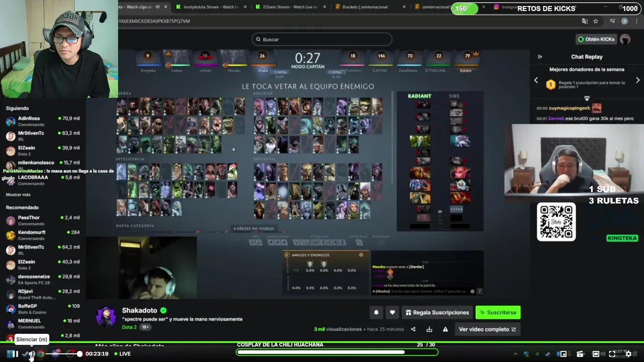Show previous top donor with left chevron
Viewport: 644px width, 362px height.
tap(536, 80)
